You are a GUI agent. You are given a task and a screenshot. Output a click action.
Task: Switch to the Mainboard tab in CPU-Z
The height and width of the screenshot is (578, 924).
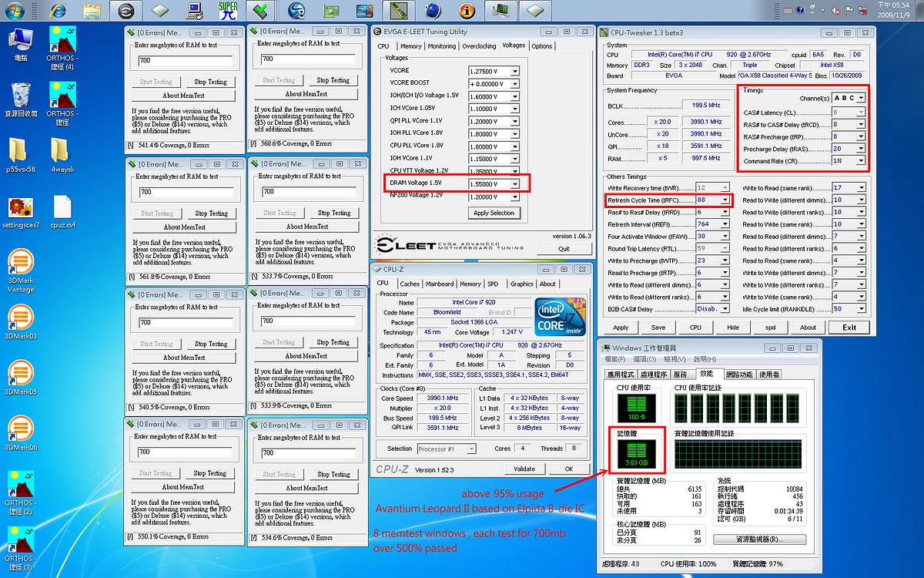point(440,284)
